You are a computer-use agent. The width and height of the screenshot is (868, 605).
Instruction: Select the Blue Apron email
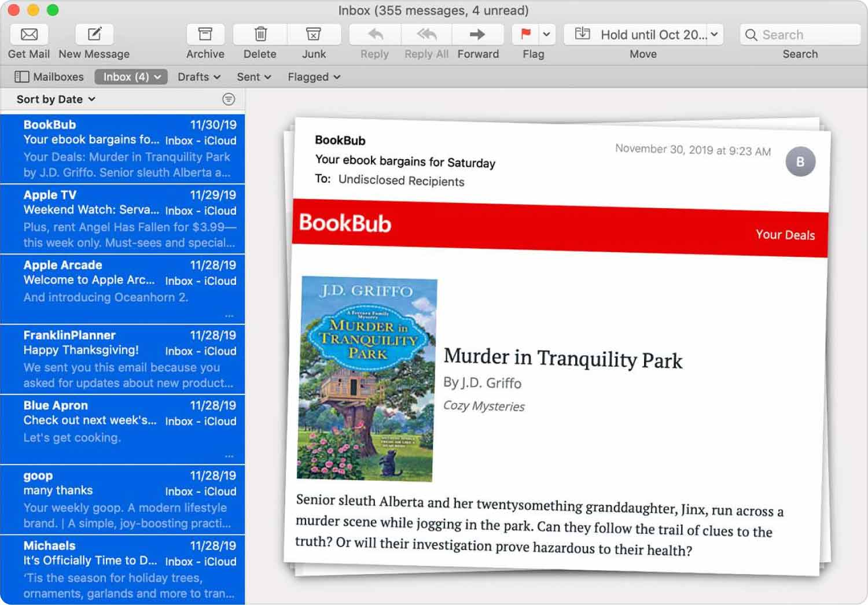click(x=123, y=430)
